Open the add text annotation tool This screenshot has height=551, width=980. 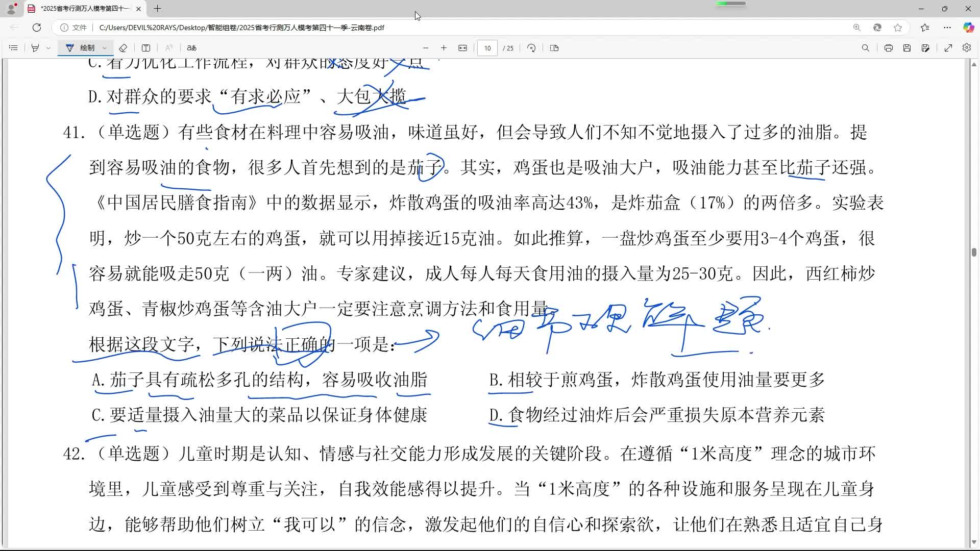[x=146, y=47]
